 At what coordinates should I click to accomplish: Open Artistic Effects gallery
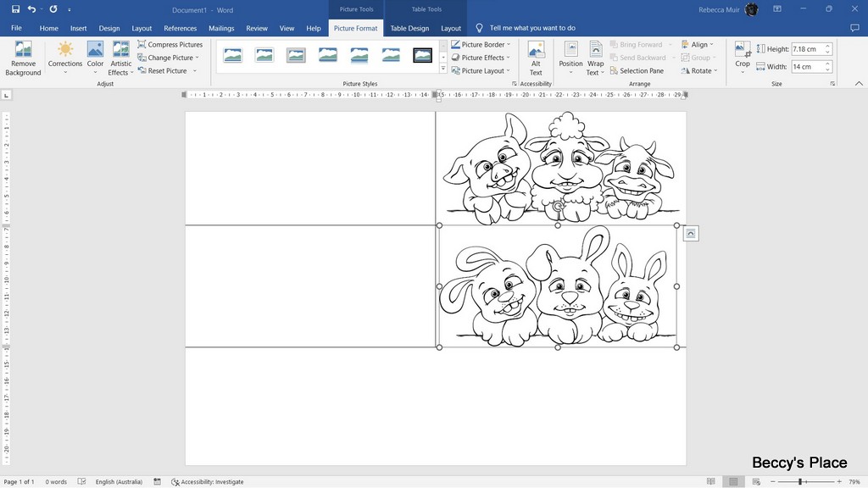[120, 58]
